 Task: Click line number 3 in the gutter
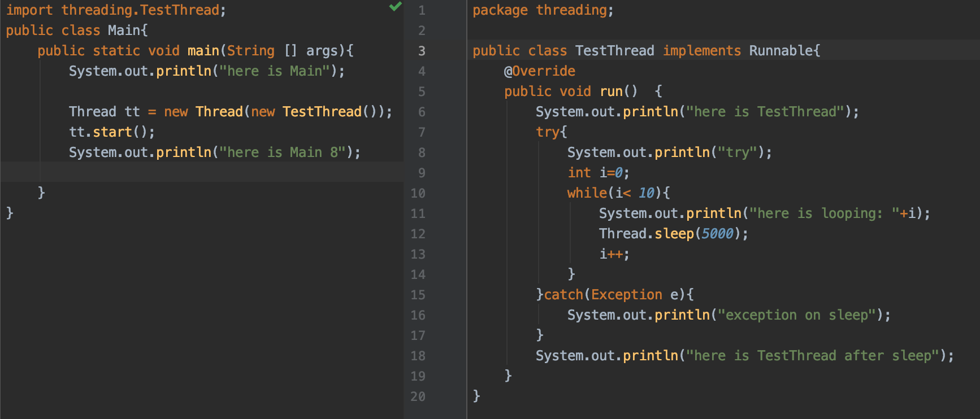422,51
